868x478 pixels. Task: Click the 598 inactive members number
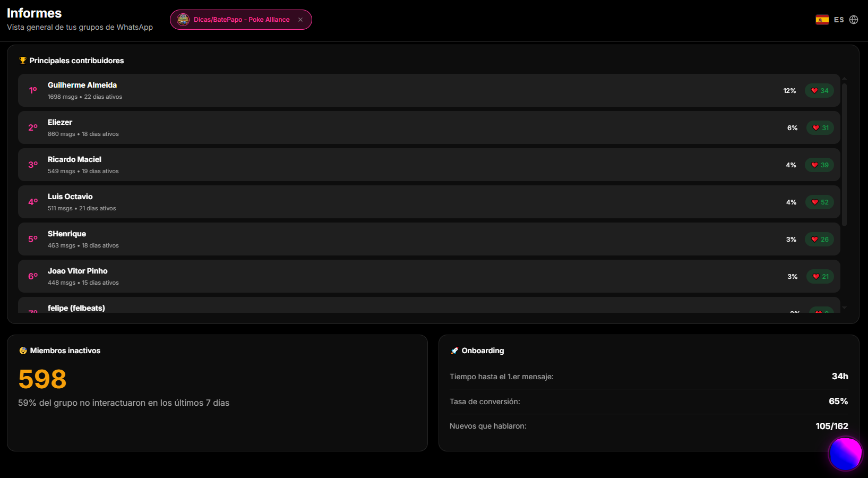pyautogui.click(x=42, y=379)
